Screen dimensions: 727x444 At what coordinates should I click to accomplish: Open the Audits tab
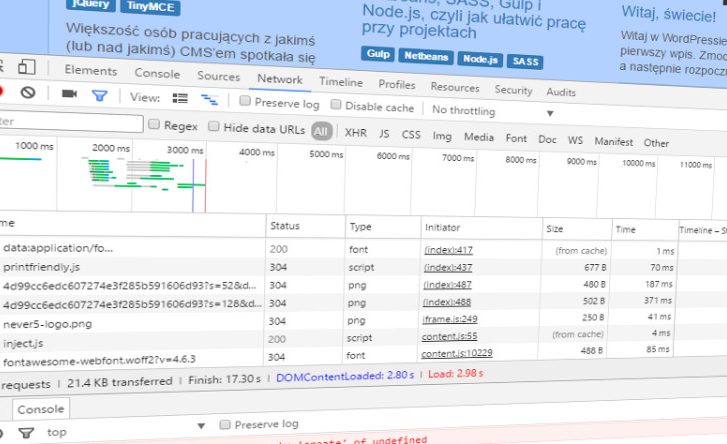(x=561, y=92)
